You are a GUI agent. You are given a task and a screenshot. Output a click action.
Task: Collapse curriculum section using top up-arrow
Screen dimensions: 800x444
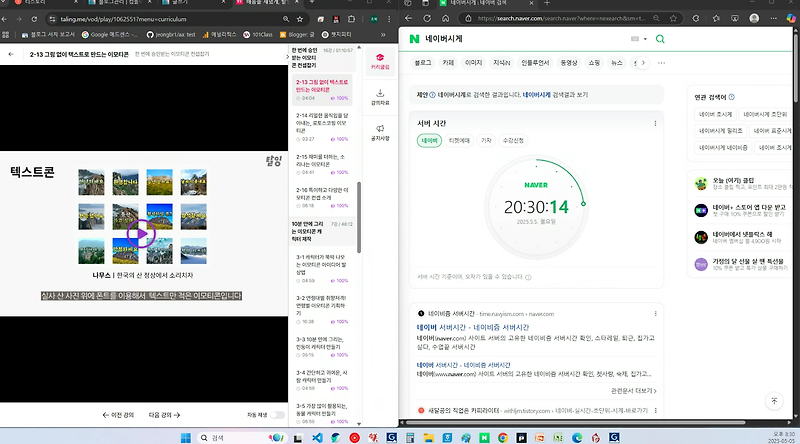(359, 47)
